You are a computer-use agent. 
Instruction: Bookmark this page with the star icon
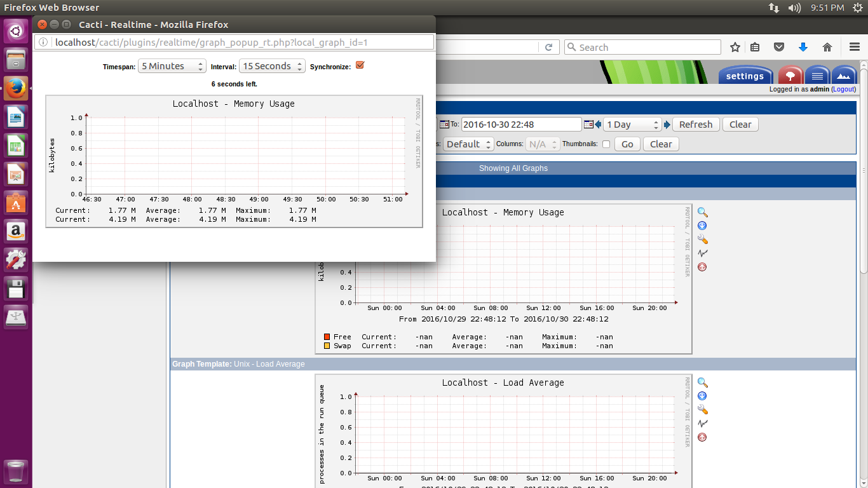click(x=735, y=47)
